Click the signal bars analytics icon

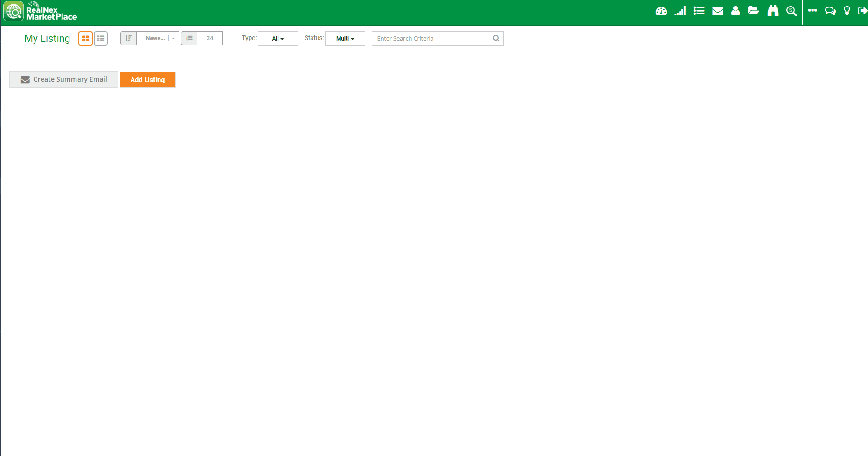(680, 11)
